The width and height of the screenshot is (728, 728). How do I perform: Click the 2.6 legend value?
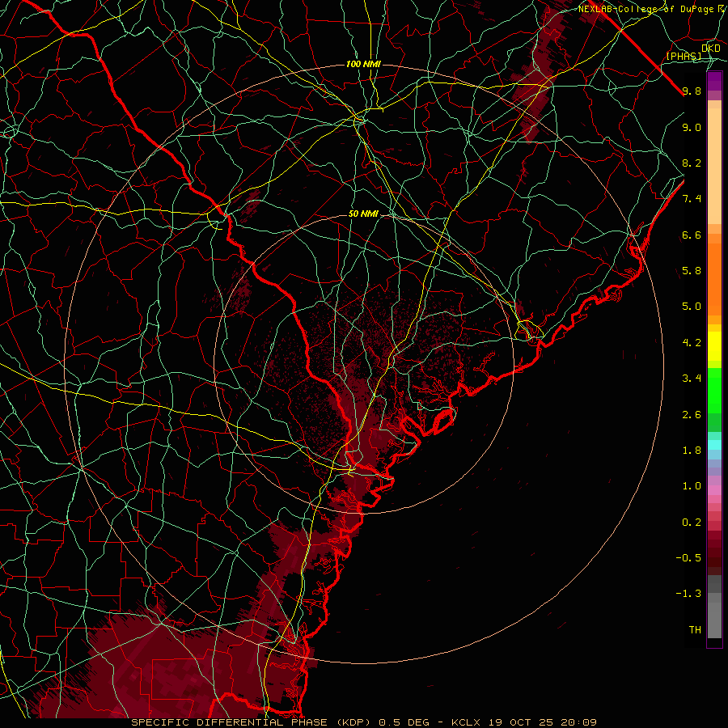point(692,415)
